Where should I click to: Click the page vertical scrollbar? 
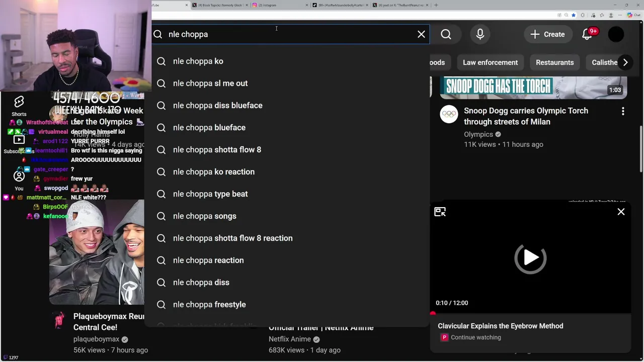coord(641,149)
